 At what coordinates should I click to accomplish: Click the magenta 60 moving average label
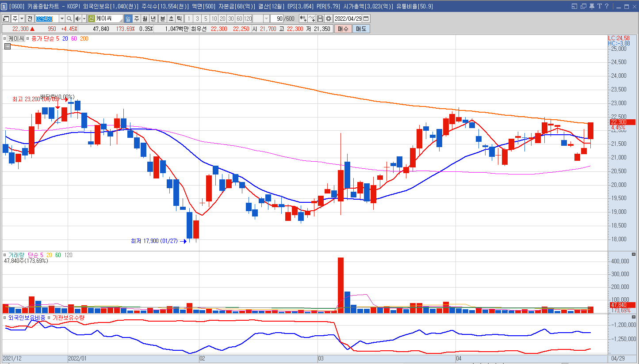tap(74, 38)
